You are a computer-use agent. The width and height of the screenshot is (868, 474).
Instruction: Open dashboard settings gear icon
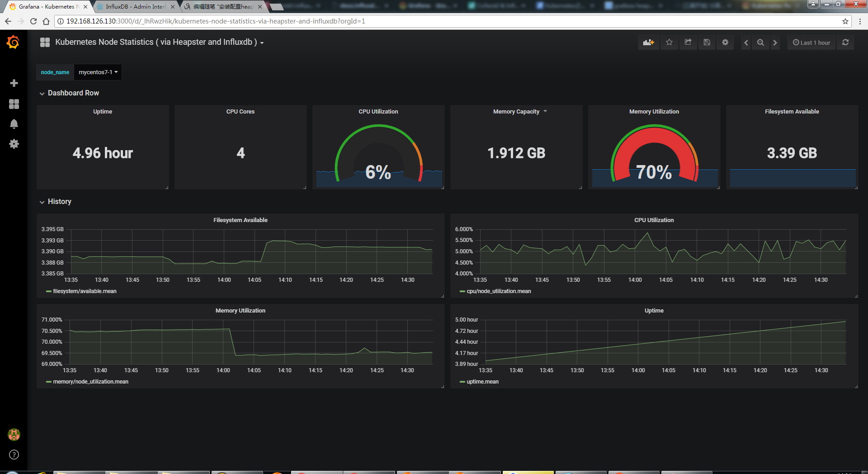pos(725,43)
